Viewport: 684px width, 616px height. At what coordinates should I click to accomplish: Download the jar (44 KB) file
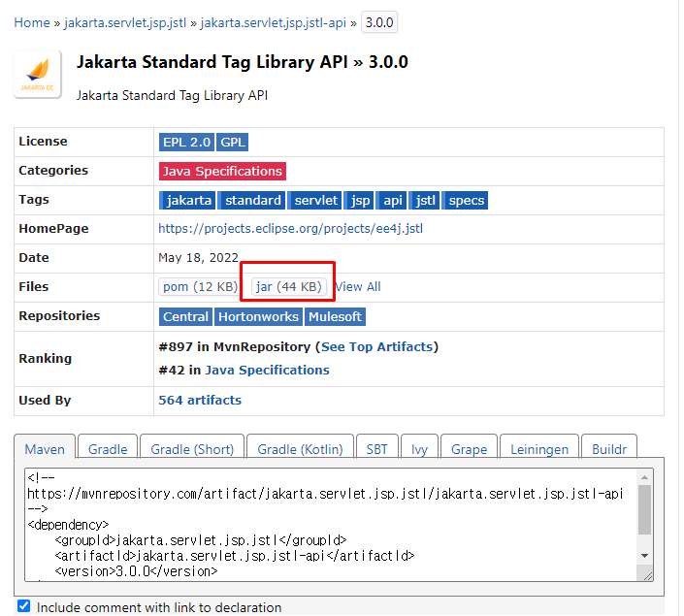(x=288, y=287)
